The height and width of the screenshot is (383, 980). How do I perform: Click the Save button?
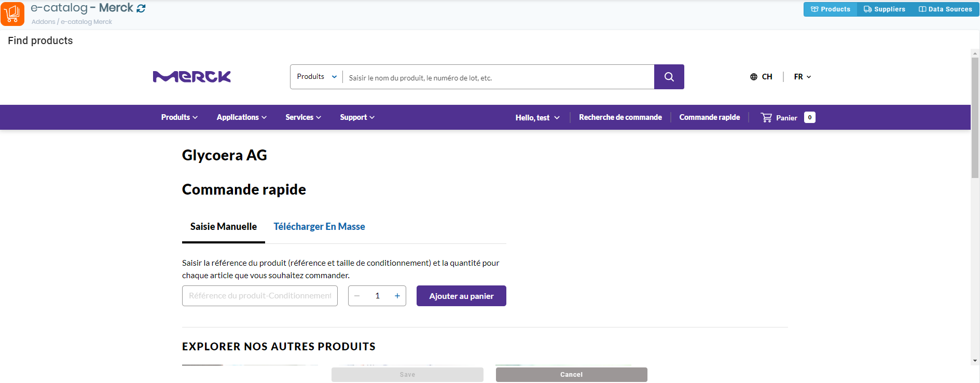[x=407, y=375]
